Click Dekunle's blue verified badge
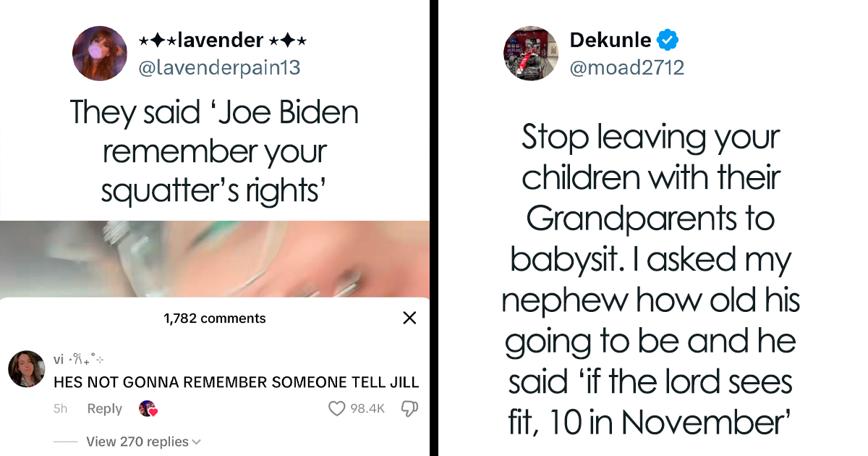This screenshot has height=456, width=868. click(x=668, y=41)
